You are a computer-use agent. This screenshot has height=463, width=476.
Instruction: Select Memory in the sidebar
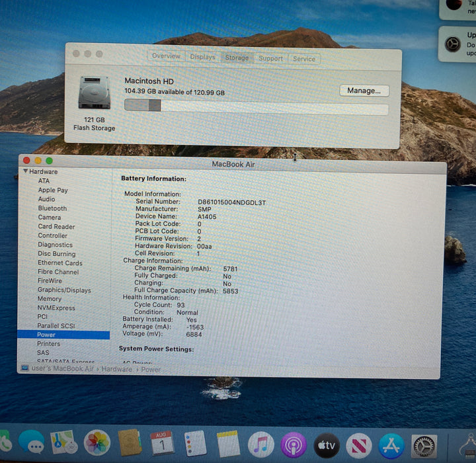point(49,299)
